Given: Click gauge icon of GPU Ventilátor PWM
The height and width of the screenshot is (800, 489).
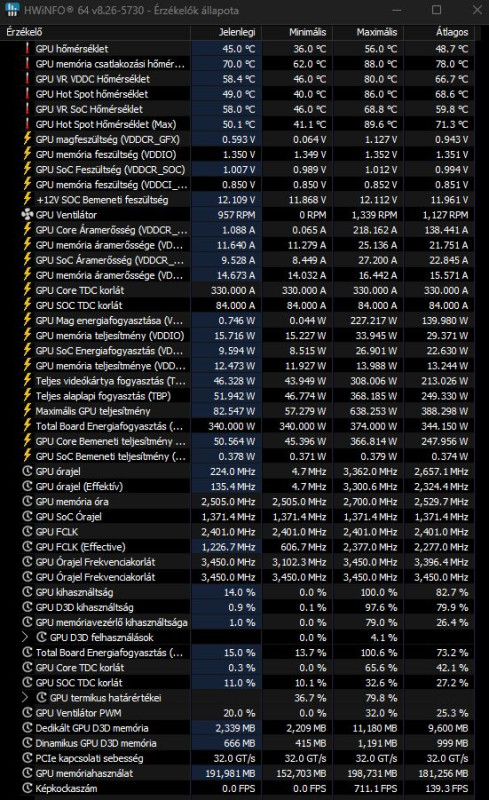Looking at the screenshot, I should coord(28,713).
